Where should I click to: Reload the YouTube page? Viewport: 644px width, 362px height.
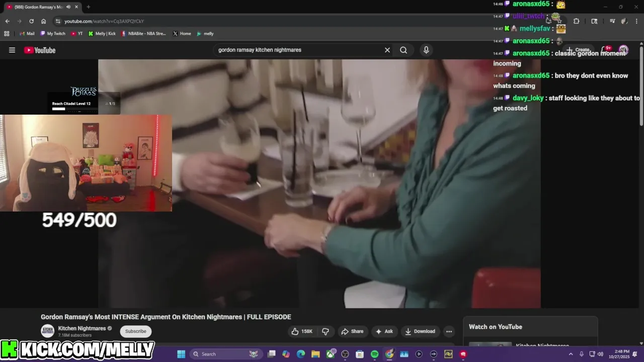[x=31, y=21]
